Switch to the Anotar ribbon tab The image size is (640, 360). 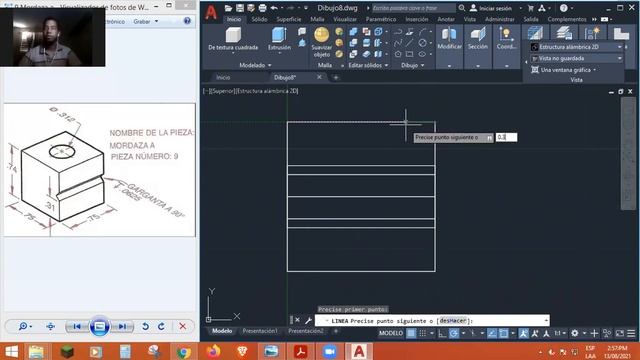446,19
